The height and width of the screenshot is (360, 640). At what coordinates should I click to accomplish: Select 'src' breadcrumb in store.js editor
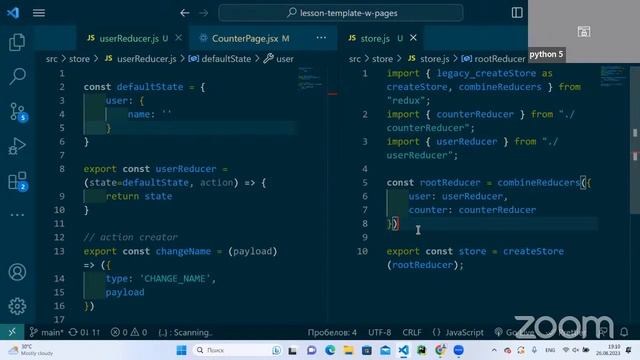coord(355,59)
